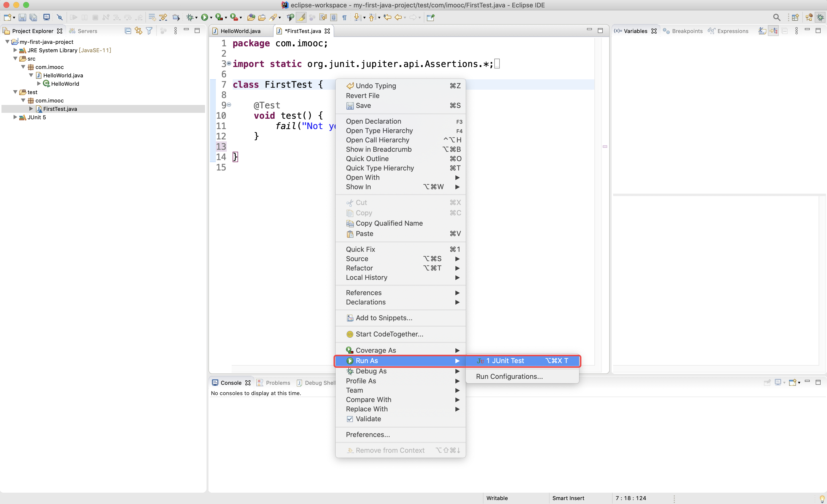Click Preferences... in context menu
The height and width of the screenshot is (504, 827).
400,435
